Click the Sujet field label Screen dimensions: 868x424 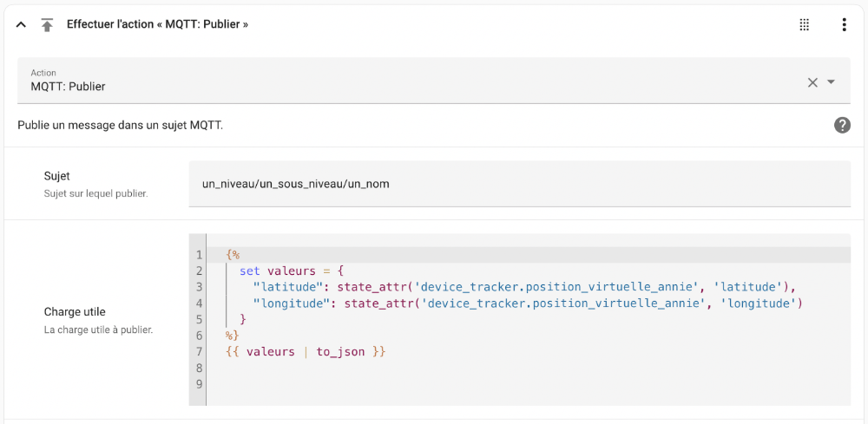tap(57, 176)
